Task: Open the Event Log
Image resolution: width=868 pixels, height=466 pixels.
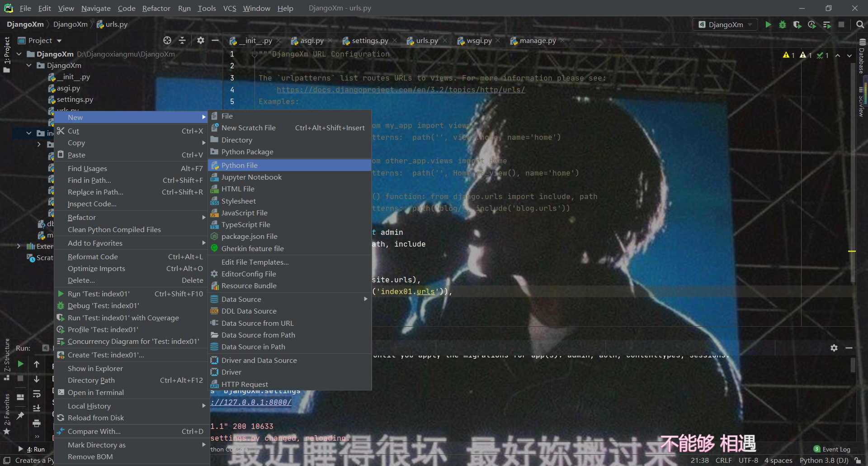Action: pyautogui.click(x=832, y=449)
